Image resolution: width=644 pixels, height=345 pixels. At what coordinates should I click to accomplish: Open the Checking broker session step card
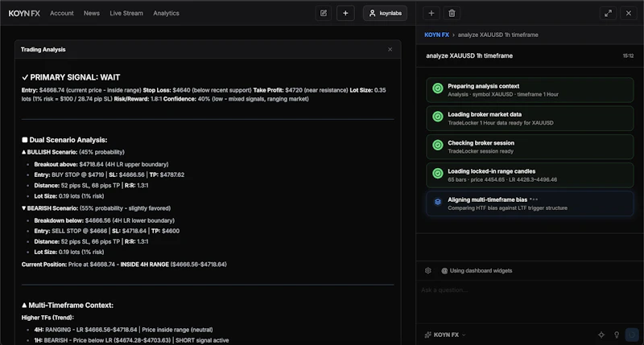pos(530,146)
